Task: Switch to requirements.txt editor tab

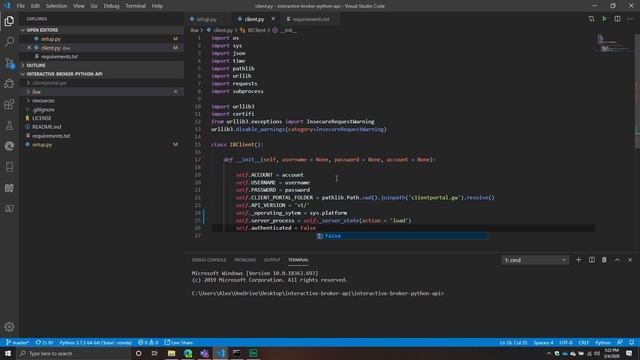Action: 311,19
